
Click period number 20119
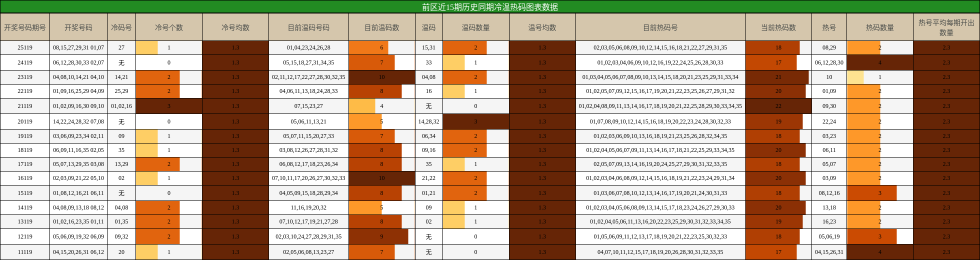25,121
